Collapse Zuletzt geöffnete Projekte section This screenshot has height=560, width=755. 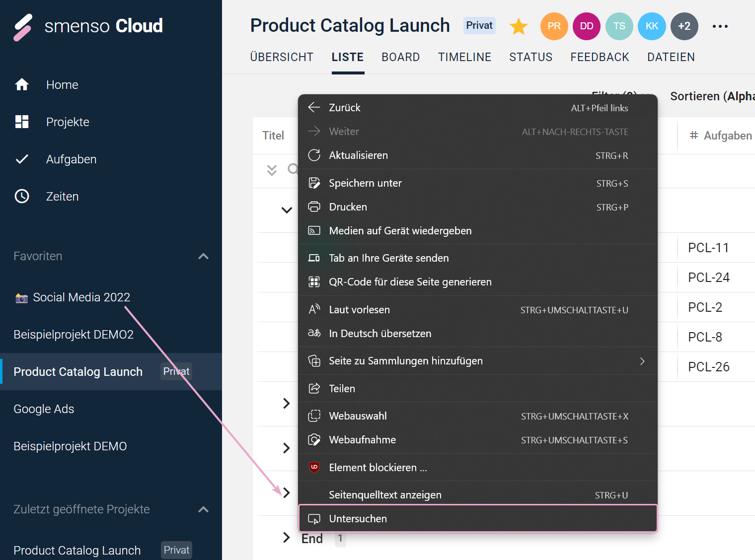(203, 509)
